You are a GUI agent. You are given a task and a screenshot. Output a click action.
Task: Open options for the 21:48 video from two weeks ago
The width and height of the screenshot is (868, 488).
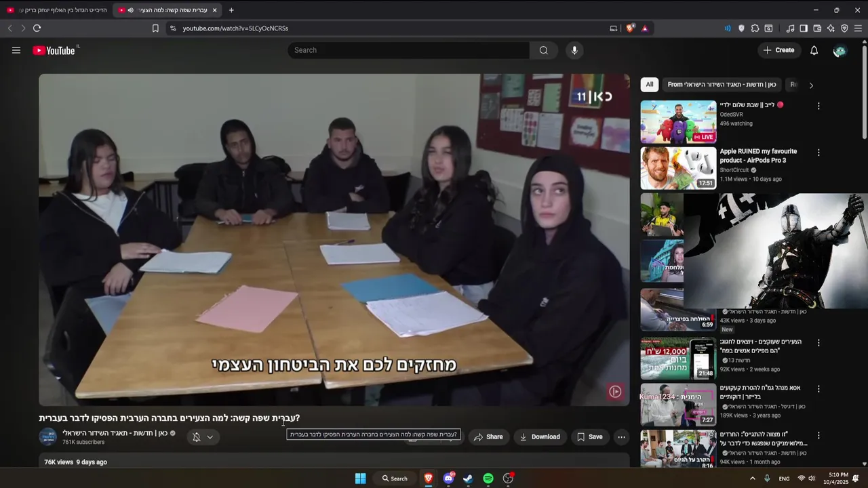click(x=818, y=343)
